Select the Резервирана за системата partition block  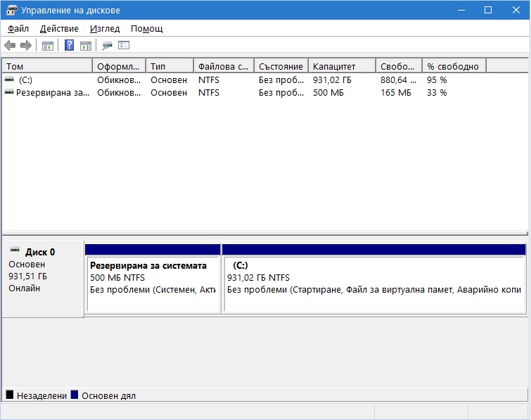(x=153, y=279)
